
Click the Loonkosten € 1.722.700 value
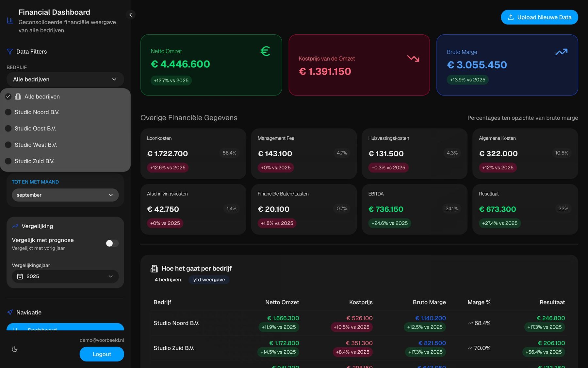click(168, 153)
